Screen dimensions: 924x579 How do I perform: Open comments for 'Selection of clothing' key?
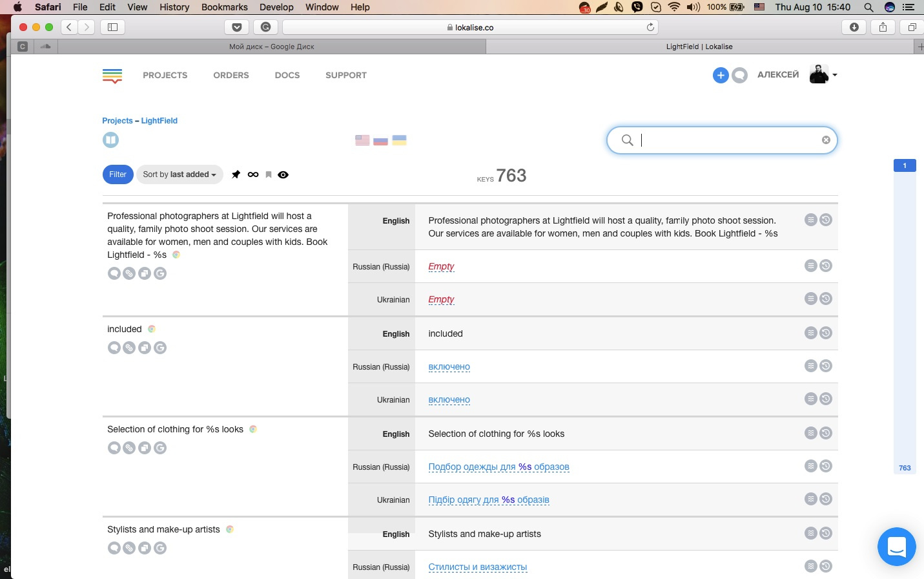(114, 448)
